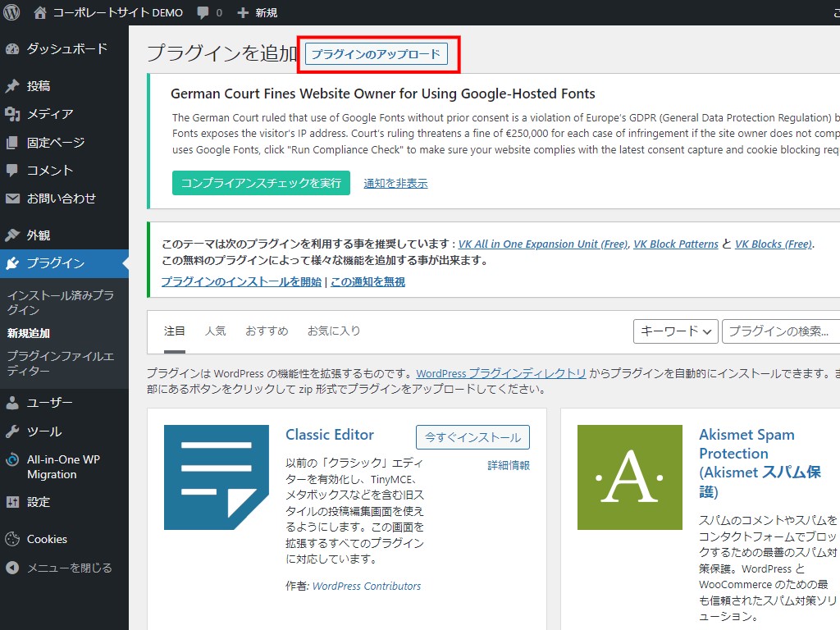840x630 pixels.
Task: Open the ダッシュボード dashboard icon
Action: click(x=12, y=49)
